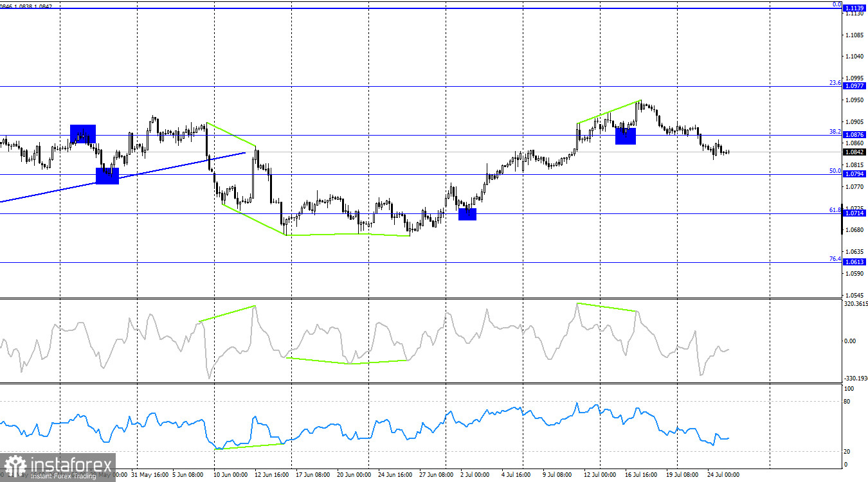This screenshot has height=482, width=868.
Task: Click the 50.0 Fibonacci level label
Action: point(835,171)
